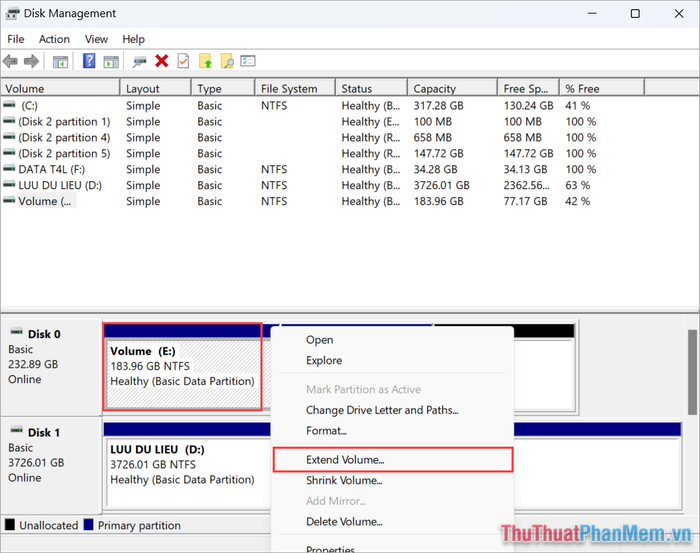Select Extend Volume... in the context menu
The image size is (700, 553).
click(393, 460)
